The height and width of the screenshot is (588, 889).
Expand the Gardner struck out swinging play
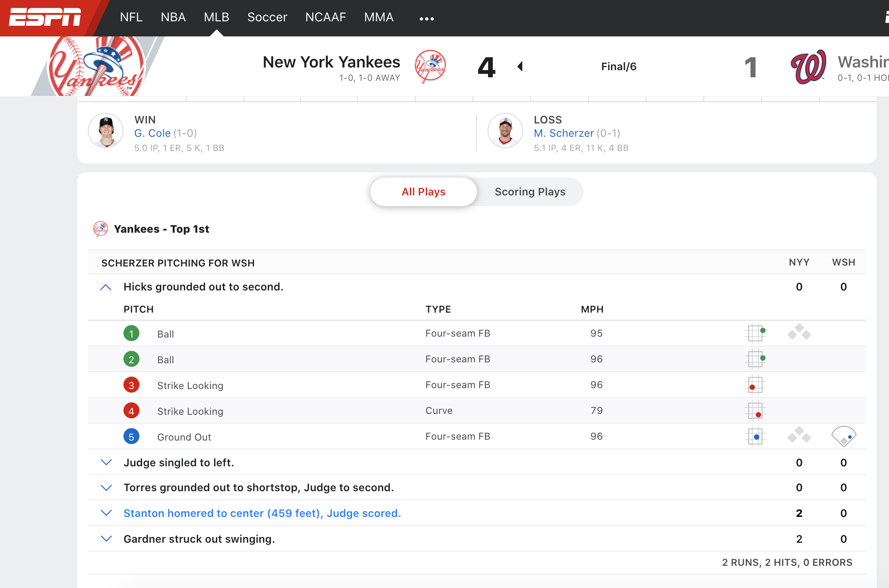(x=106, y=538)
